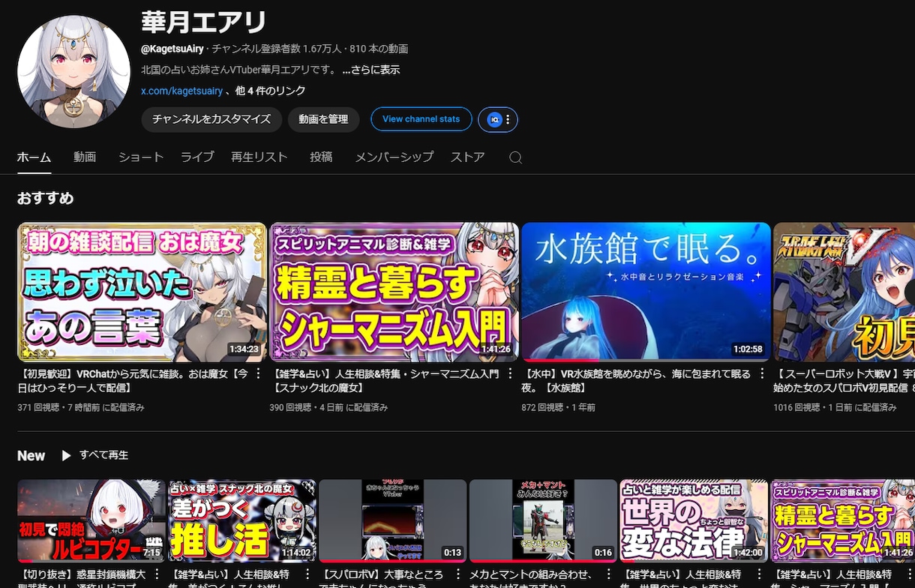The height and width of the screenshot is (588, 915).
Task: Open more options for 世界の変な法律 video
Action: pyautogui.click(x=760, y=576)
